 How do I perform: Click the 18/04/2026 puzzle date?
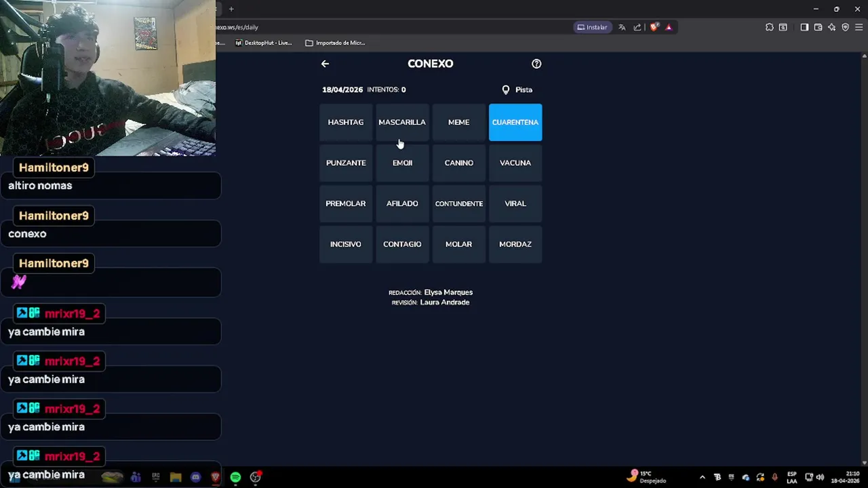pos(342,89)
